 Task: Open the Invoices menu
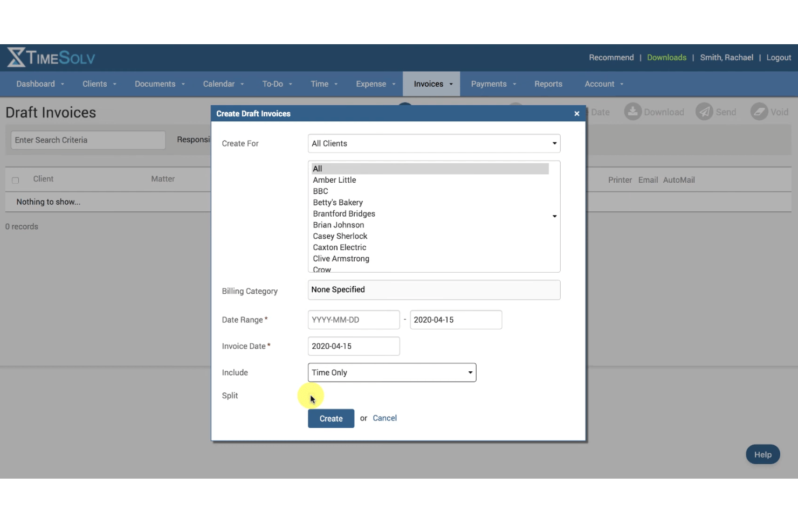coord(431,84)
